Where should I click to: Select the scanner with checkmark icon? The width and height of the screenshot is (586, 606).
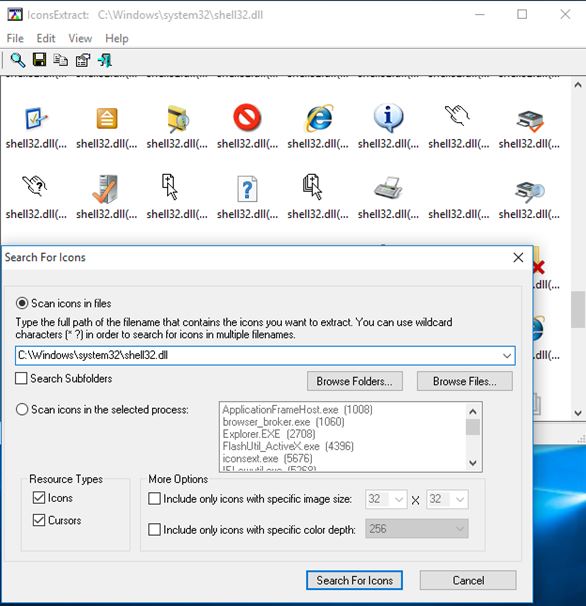pos(530,121)
